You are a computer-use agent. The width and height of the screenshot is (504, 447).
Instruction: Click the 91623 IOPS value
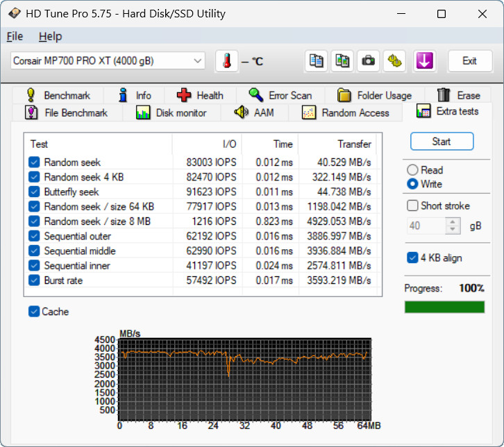[211, 192]
